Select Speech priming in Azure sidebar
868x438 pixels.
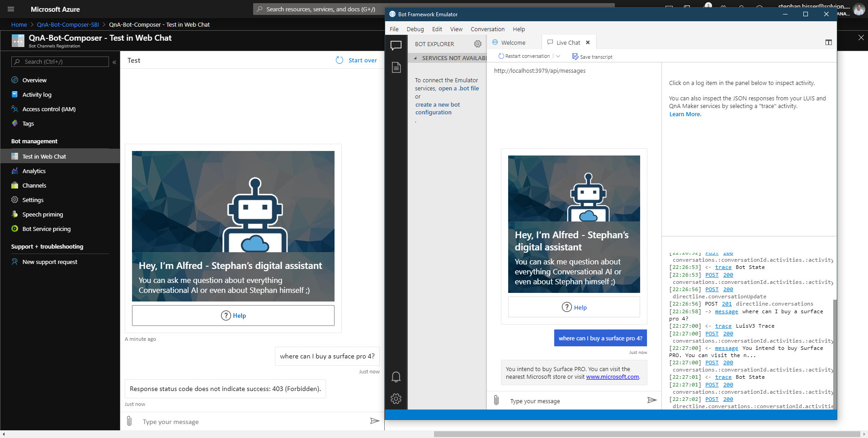[x=42, y=214]
